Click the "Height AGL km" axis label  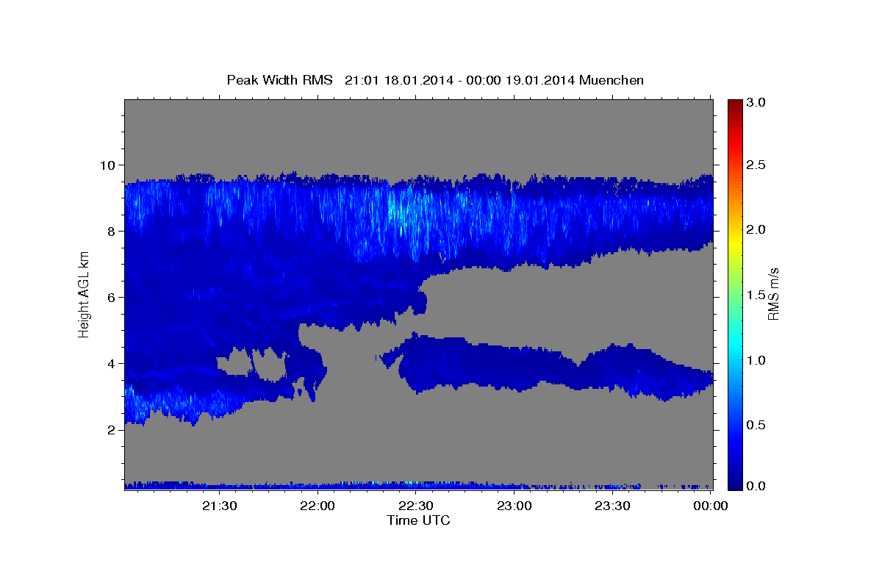84,295
